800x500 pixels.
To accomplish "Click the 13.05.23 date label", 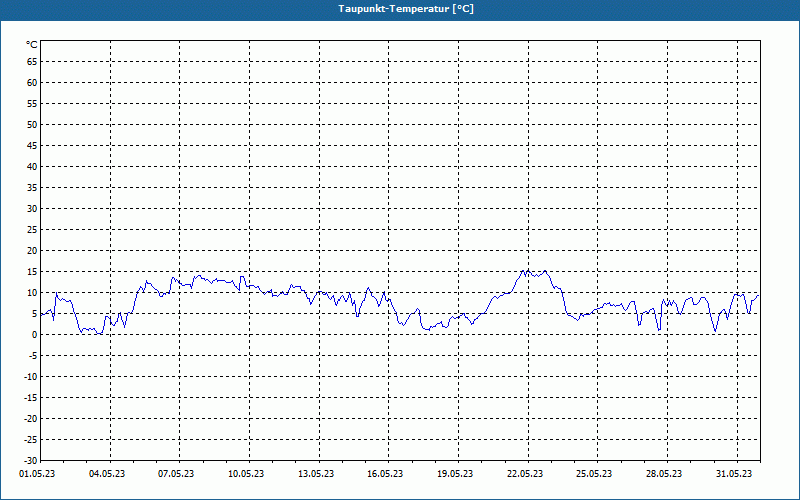I will pos(316,474).
